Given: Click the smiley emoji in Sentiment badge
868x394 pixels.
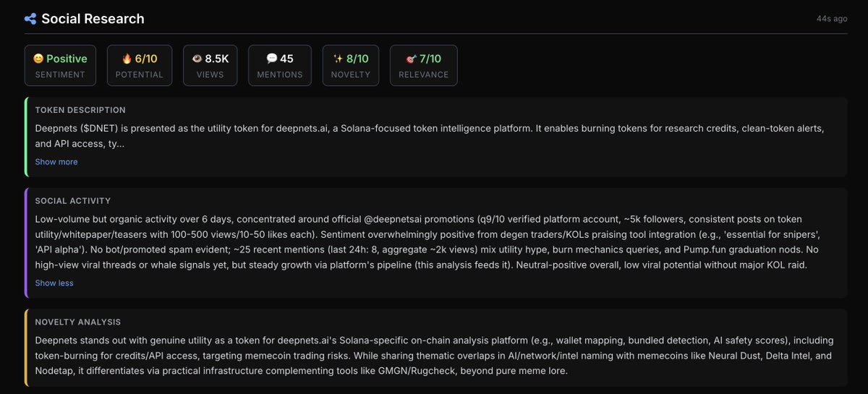Looking at the screenshot, I should 38,59.
